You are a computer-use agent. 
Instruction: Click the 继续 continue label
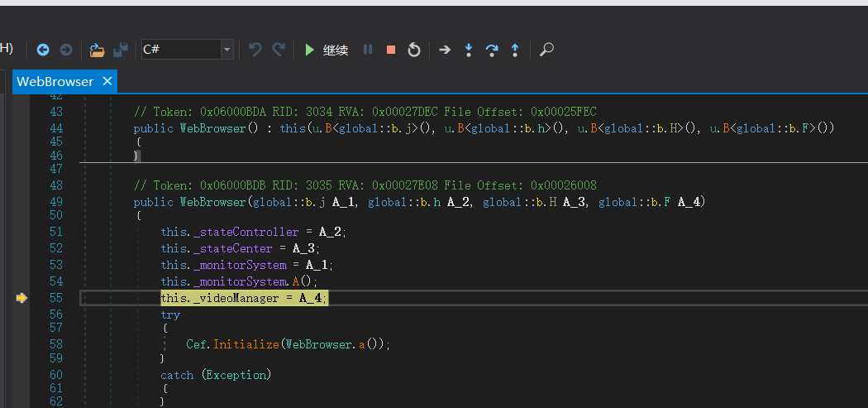click(336, 50)
